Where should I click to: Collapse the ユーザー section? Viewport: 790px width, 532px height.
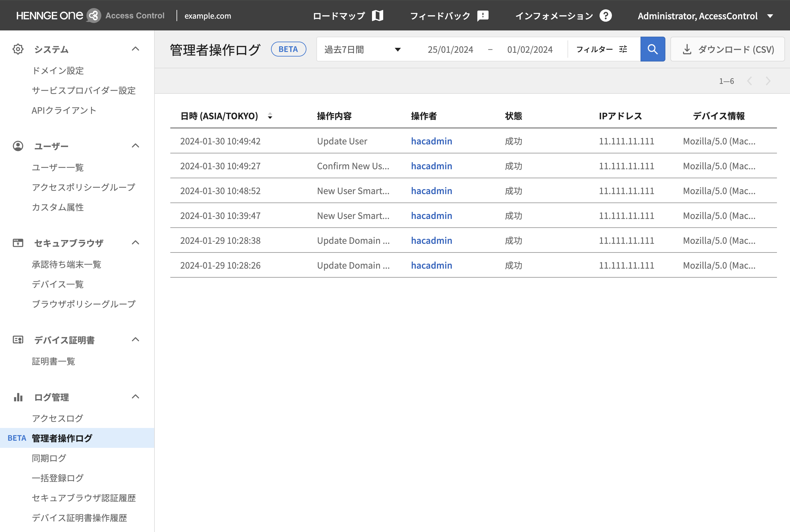pyautogui.click(x=135, y=146)
